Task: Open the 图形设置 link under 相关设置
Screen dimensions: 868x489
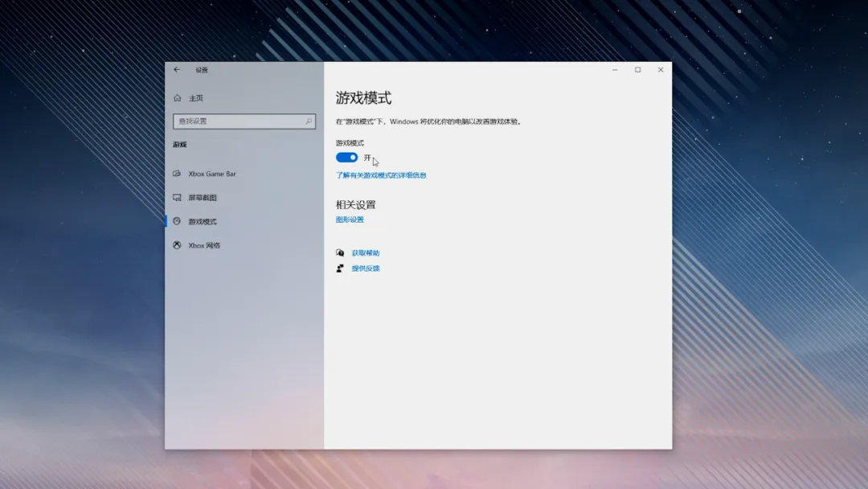Action: point(351,218)
